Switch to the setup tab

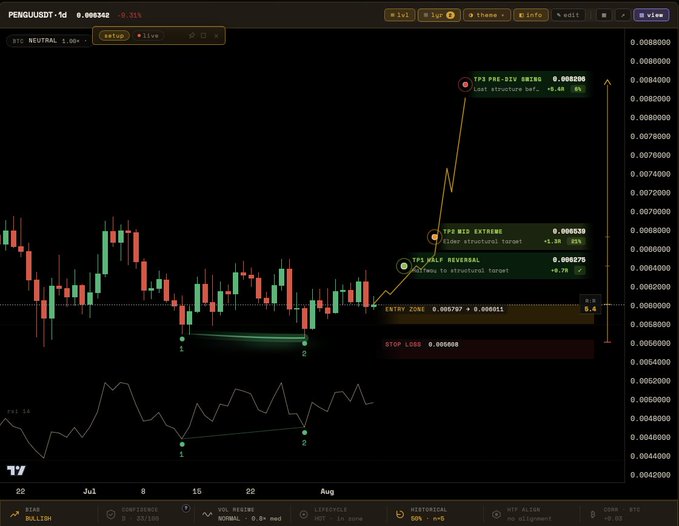pyautogui.click(x=114, y=35)
